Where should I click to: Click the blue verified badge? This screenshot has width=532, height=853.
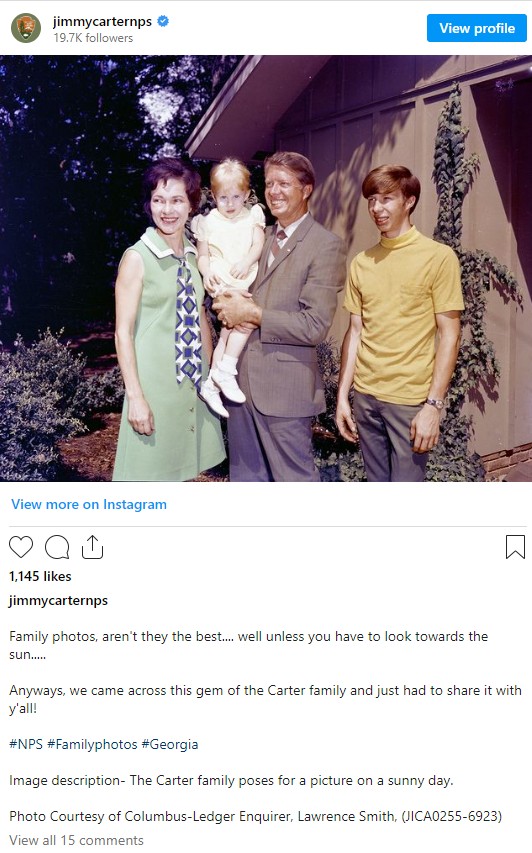[x=163, y=21]
